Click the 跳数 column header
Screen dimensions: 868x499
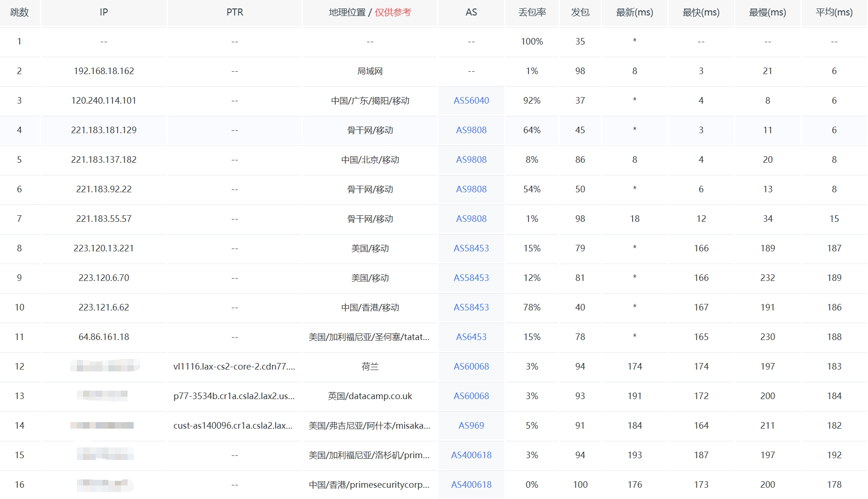click(19, 12)
